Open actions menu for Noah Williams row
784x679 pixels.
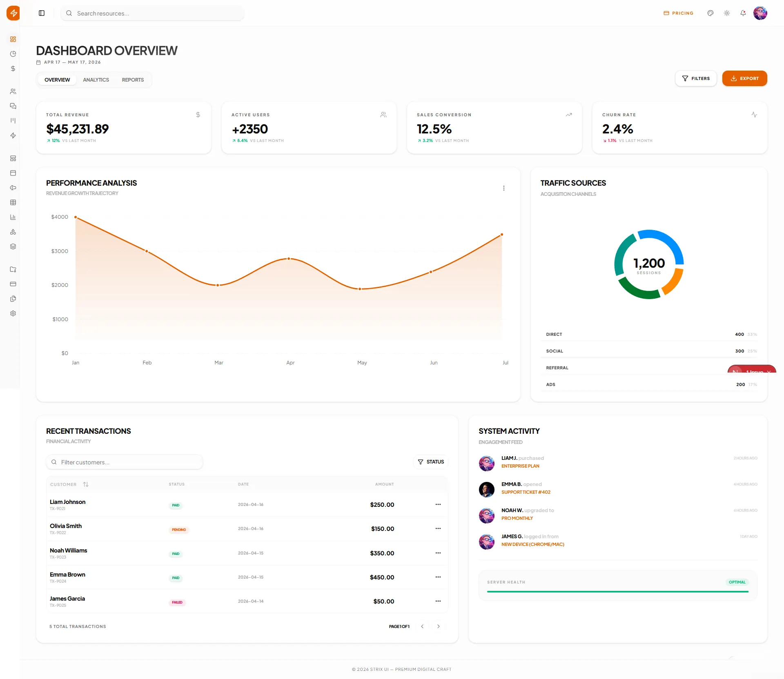pos(438,553)
